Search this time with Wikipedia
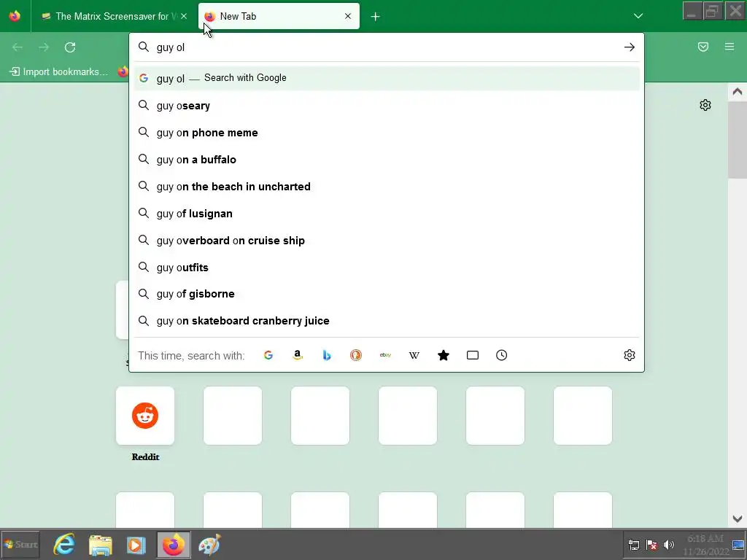The image size is (747, 560). [x=414, y=355]
